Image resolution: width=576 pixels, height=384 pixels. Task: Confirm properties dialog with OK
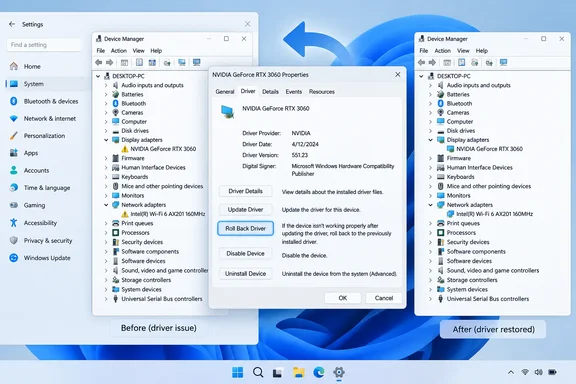pos(343,298)
